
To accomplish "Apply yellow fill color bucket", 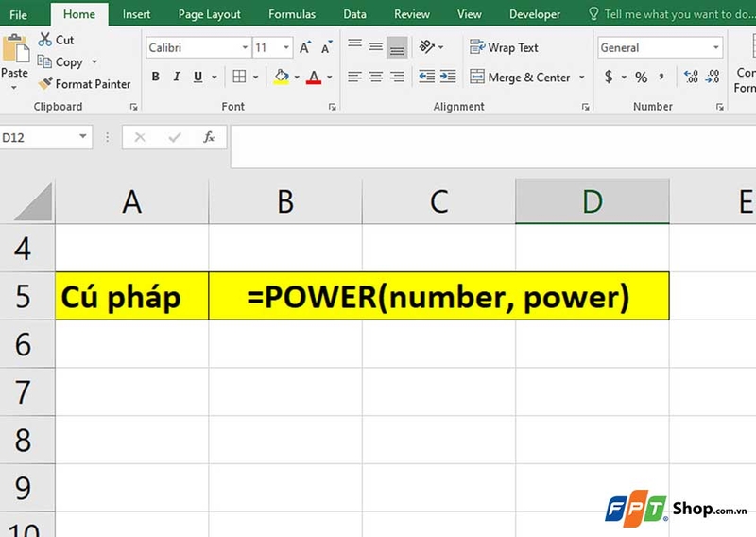I will (x=281, y=77).
